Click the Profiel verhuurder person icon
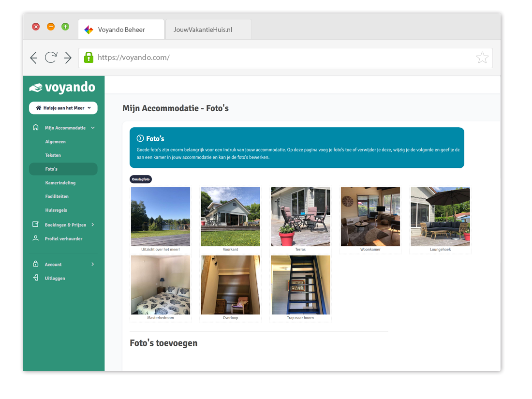The height and width of the screenshot is (399, 532). 35,238
